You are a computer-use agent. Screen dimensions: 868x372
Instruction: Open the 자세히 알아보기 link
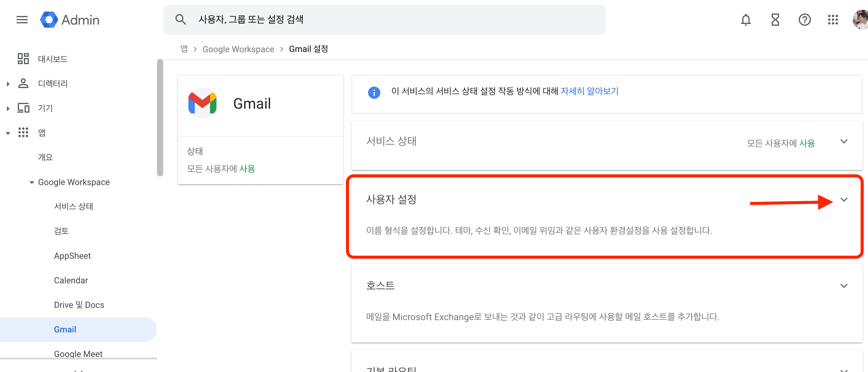pos(590,91)
